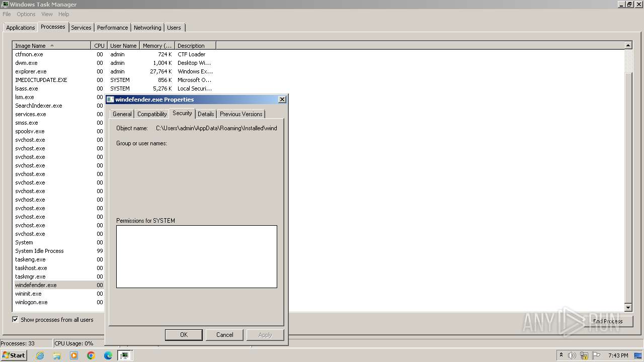The image size is (644, 362).
Task: Select the Security tab in Properties
Action: click(x=182, y=113)
